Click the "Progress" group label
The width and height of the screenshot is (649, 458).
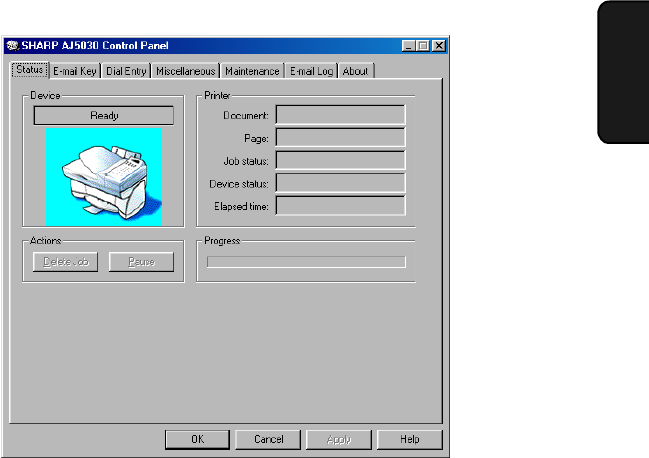click(222, 240)
